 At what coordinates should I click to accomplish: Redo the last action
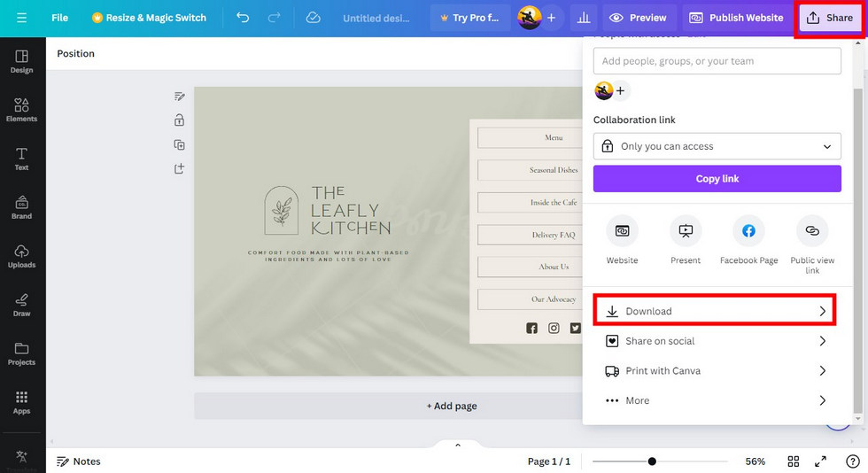click(274, 18)
